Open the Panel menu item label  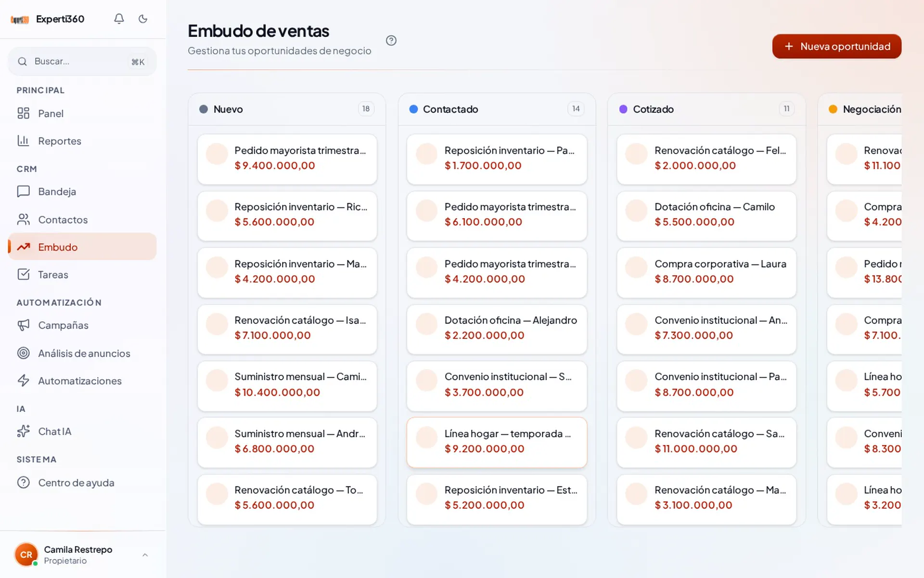tap(51, 114)
